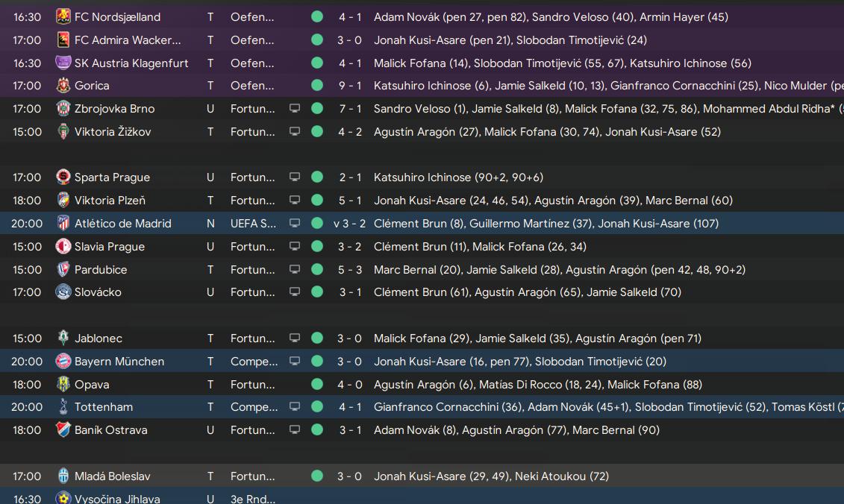Click the Slovácko club badge
Viewport: 844px width, 504px height.
click(x=63, y=292)
